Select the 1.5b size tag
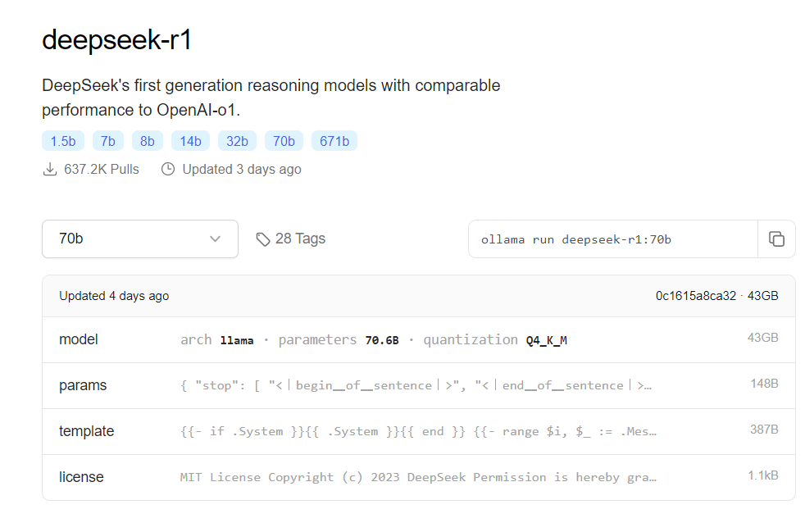The width and height of the screenshot is (805, 532). 63,141
